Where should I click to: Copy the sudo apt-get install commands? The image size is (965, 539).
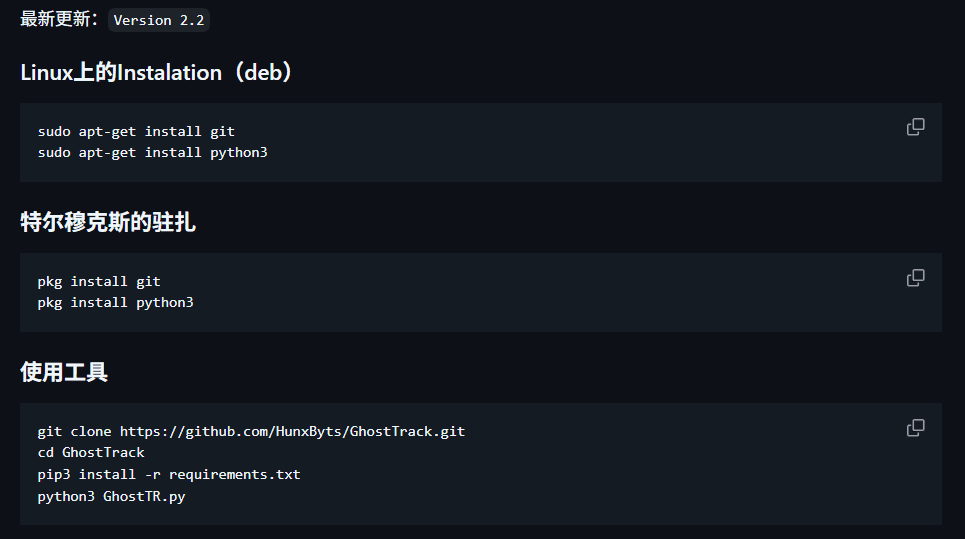915,127
